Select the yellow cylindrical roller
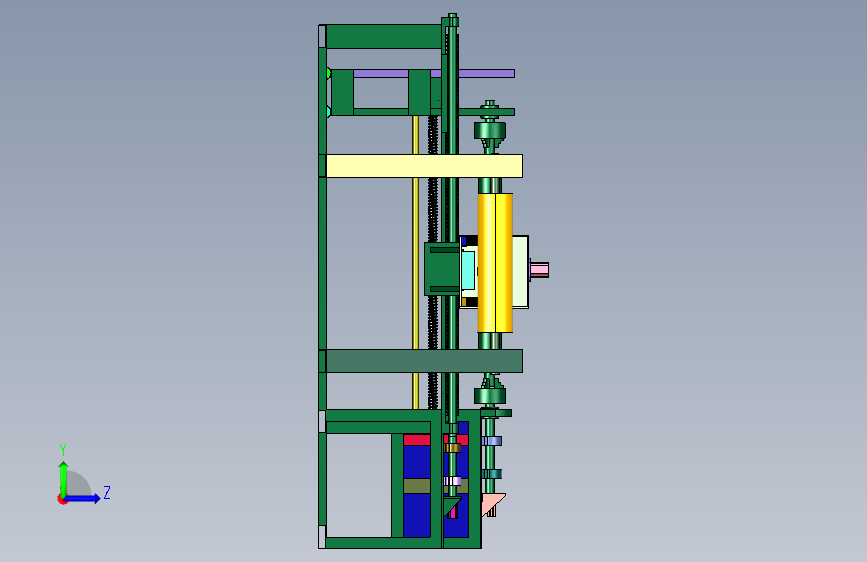Screen dimensions: 867x562 click(495, 263)
